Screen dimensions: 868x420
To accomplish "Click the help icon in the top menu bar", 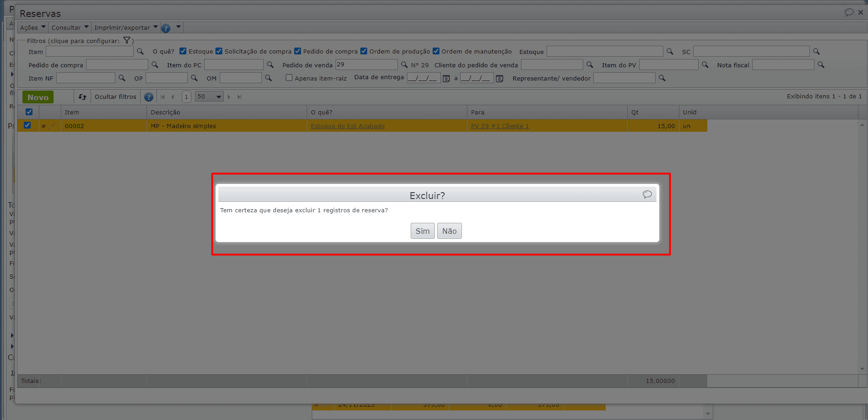I will coord(166,28).
